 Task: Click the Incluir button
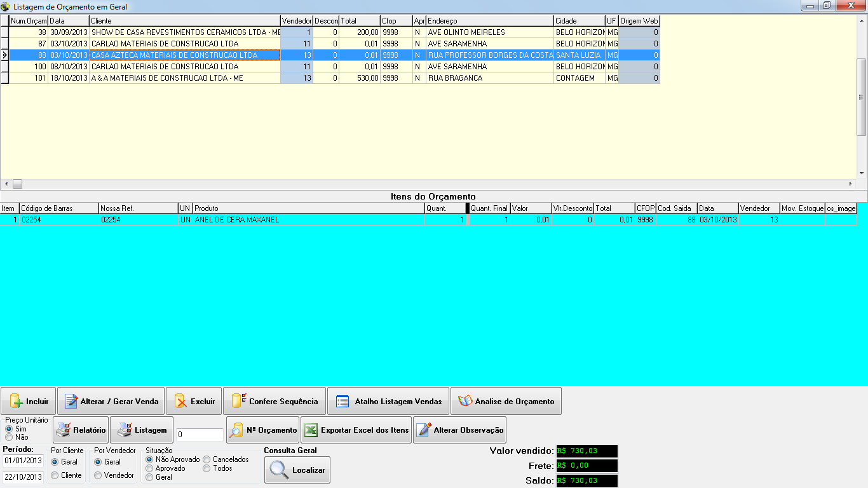pos(29,401)
